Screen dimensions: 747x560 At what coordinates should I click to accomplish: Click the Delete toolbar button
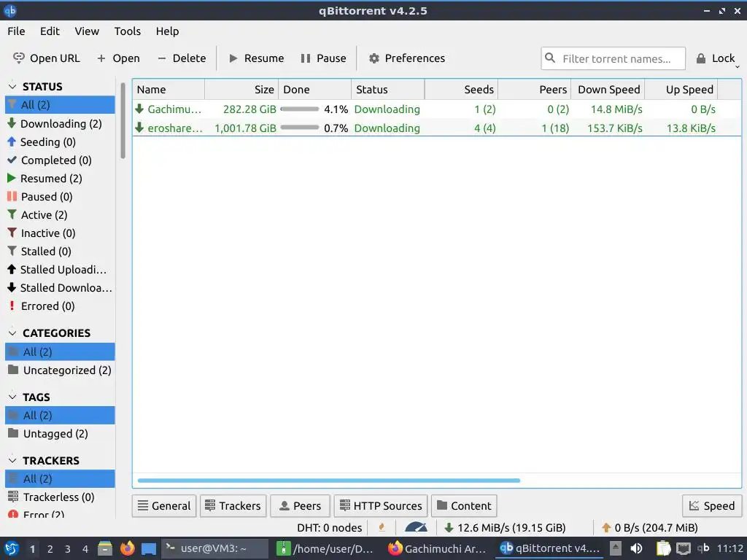coord(182,58)
